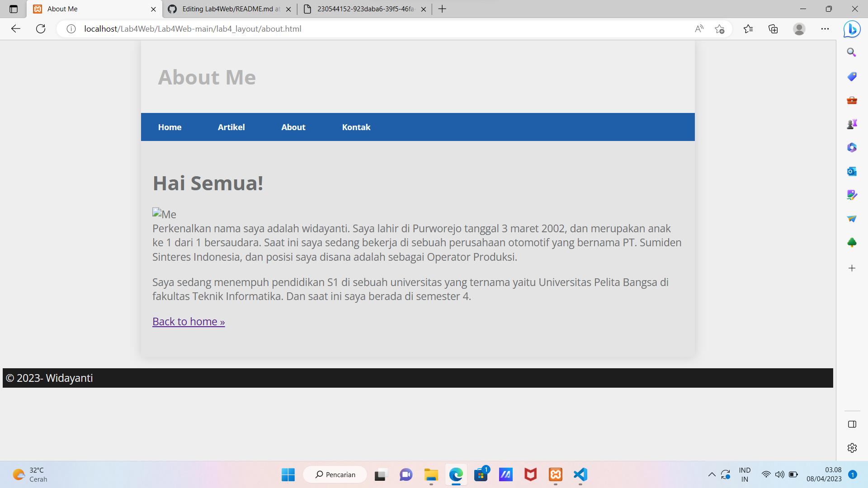868x488 pixels.
Task: Refresh the current page
Action: [41, 29]
